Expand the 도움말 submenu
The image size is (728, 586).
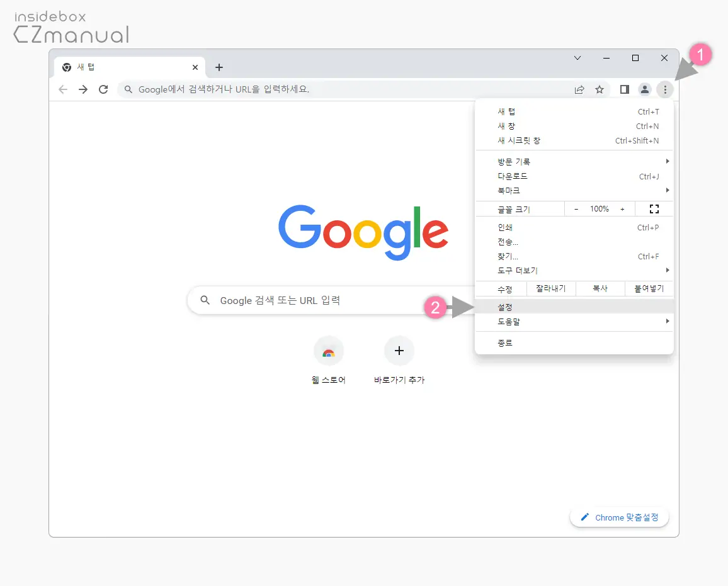[574, 321]
